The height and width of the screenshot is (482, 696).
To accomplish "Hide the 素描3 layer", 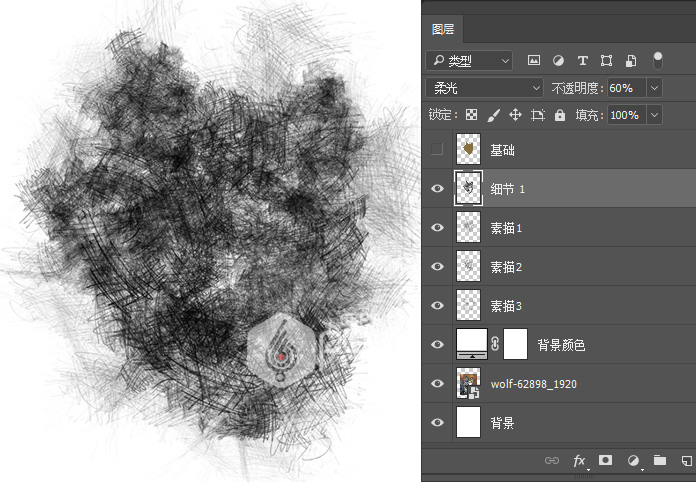I will click(437, 305).
